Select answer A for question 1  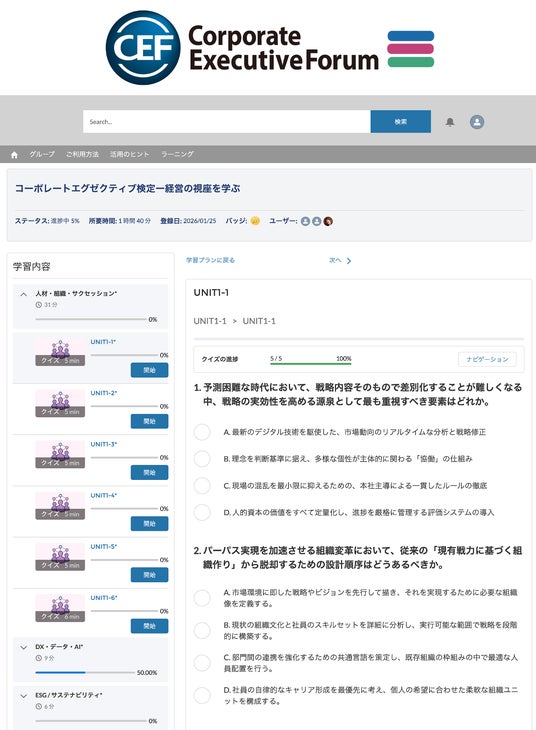coord(202,432)
